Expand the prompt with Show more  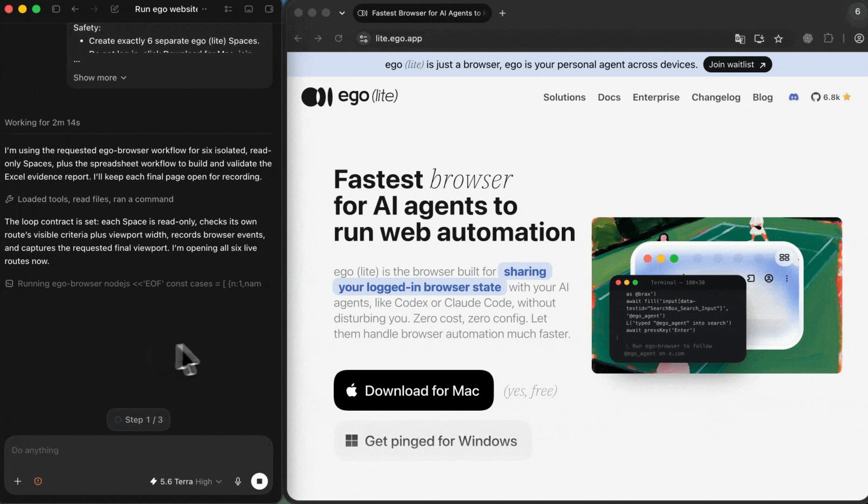(x=100, y=77)
